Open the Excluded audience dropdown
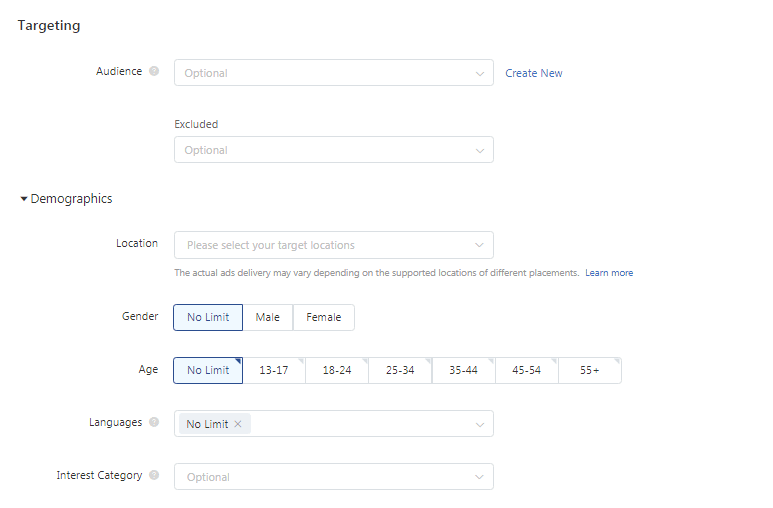Screen dimensions: 773x508 tap(333, 150)
